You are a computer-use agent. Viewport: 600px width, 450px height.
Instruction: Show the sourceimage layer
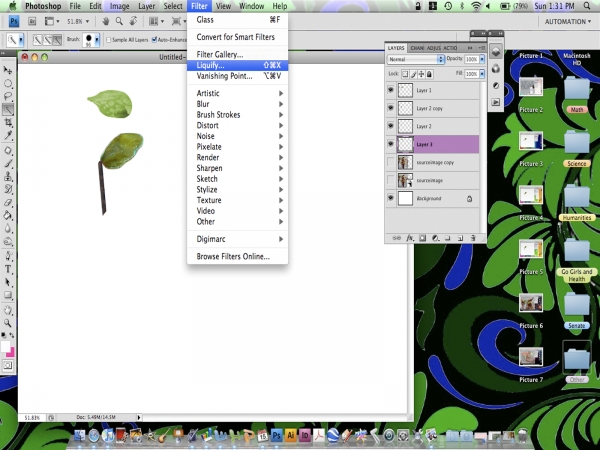coord(390,180)
